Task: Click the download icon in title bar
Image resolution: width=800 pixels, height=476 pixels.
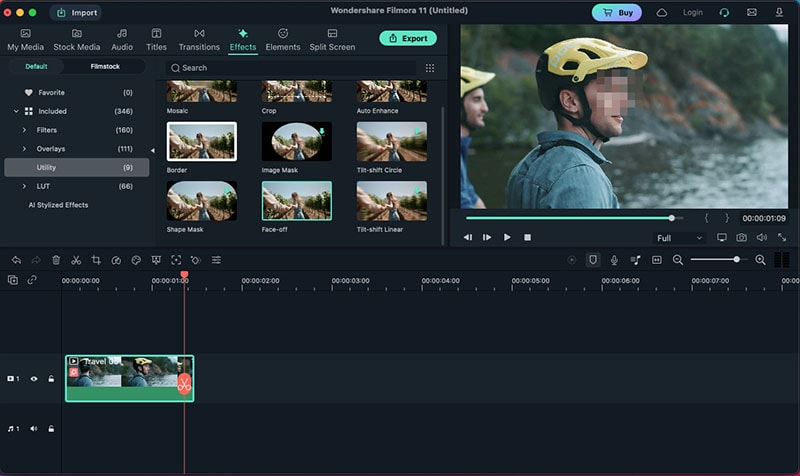Action: point(779,12)
